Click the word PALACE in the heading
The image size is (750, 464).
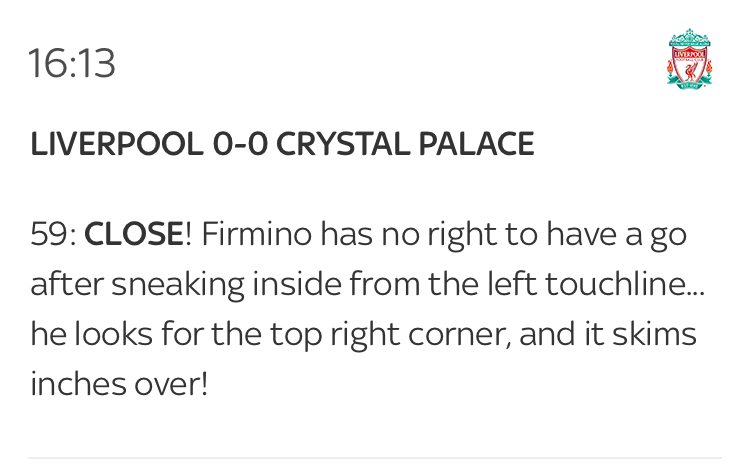pos(476,144)
